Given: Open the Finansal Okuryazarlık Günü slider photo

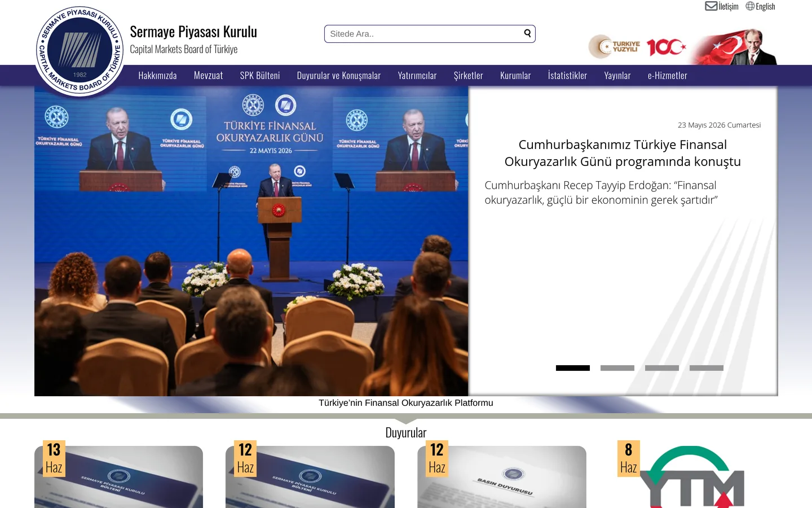Looking at the screenshot, I should (x=251, y=241).
